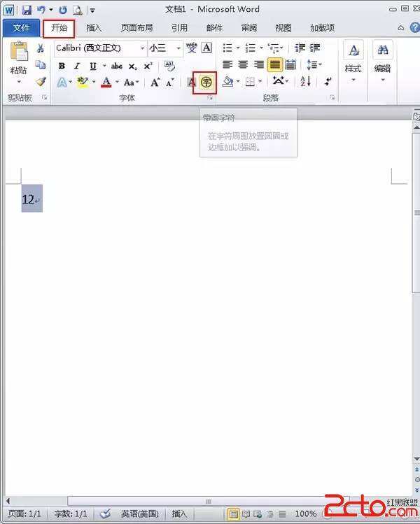Undo the last action

click(41, 10)
